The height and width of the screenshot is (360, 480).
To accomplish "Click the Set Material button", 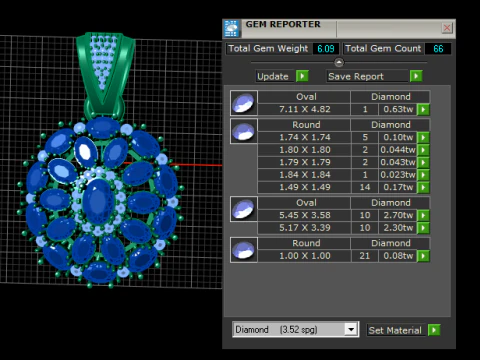I will click(x=396, y=330).
